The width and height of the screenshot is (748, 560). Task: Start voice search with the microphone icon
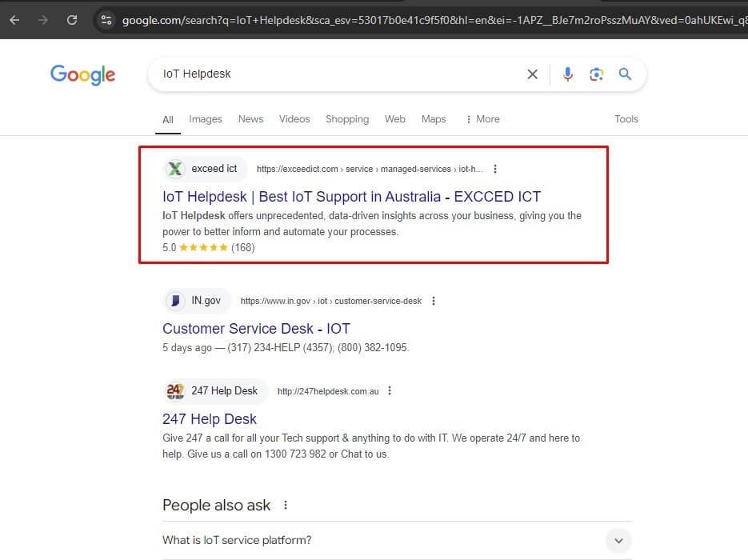(x=568, y=74)
